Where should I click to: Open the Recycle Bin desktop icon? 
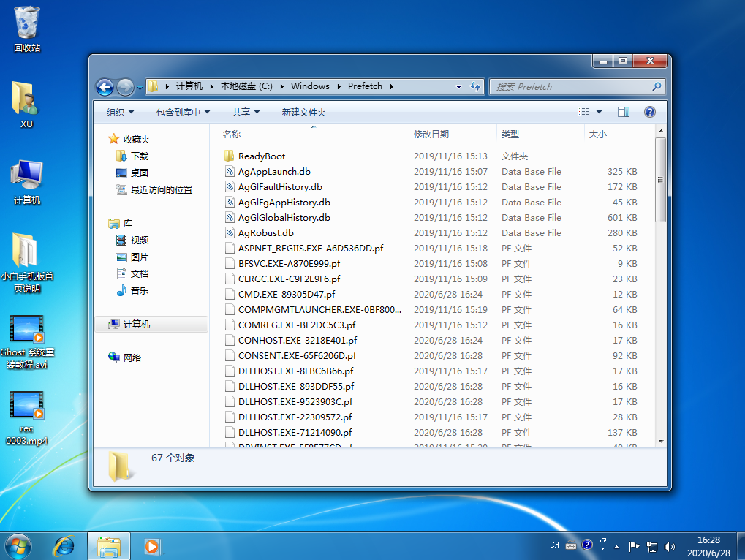[27, 29]
